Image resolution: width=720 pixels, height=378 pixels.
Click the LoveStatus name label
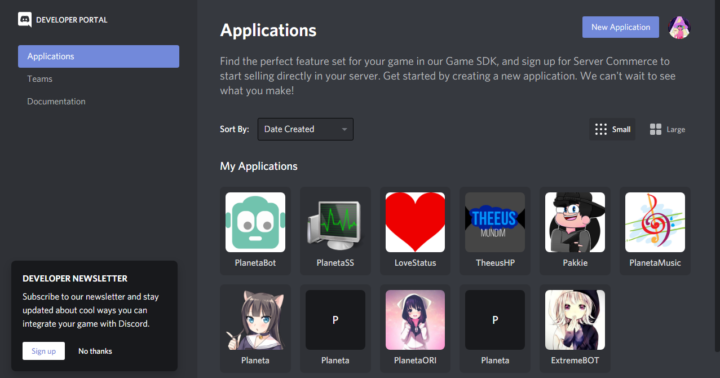[415, 263]
